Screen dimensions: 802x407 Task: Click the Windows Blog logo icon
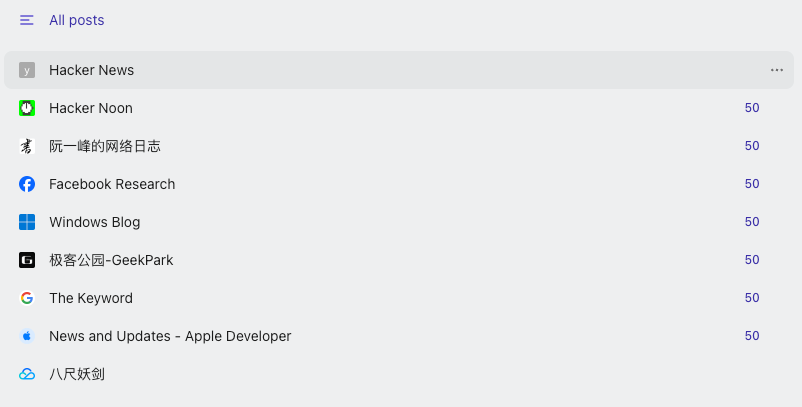pyautogui.click(x=27, y=222)
